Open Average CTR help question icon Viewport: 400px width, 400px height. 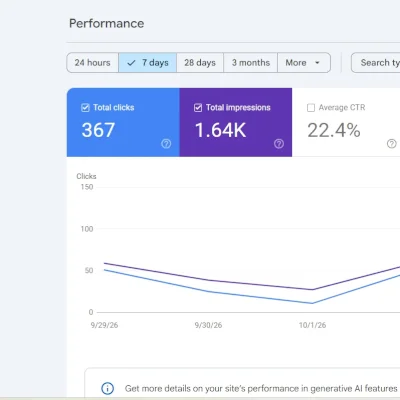pos(392,144)
